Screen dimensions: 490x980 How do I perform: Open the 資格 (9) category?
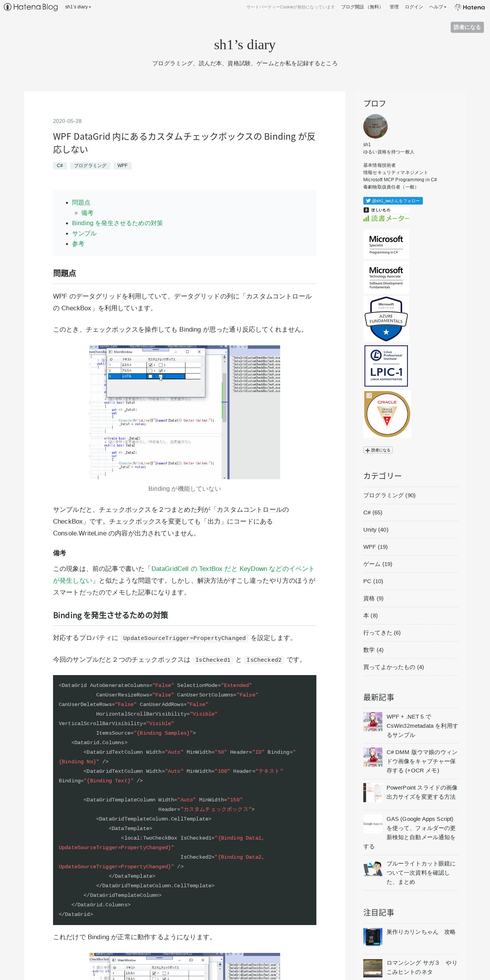tap(373, 598)
